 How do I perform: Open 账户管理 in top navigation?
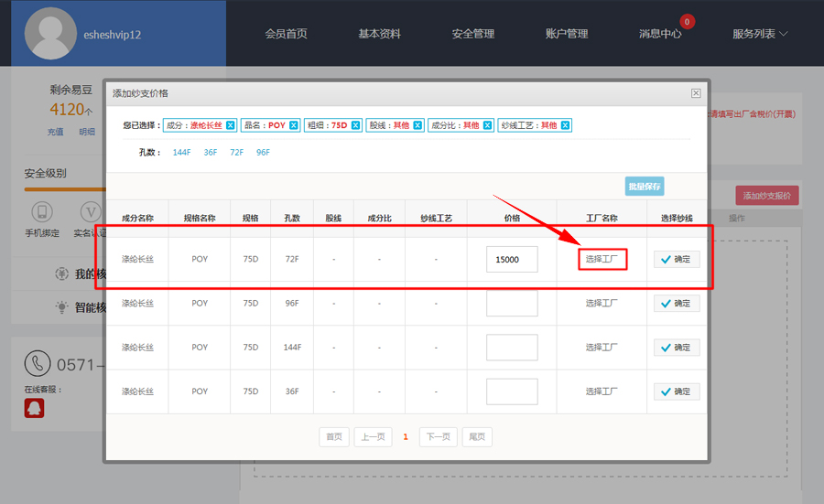click(x=567, y=34)
